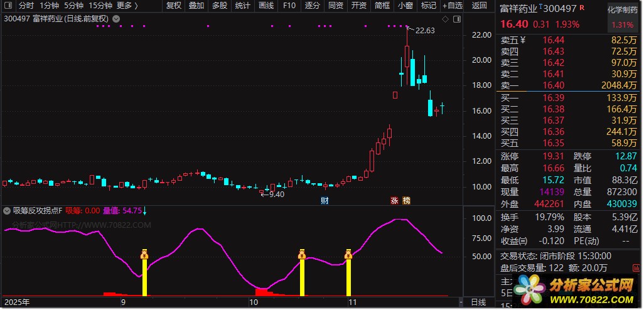644x310 pixels.
Task: Click the 开资 toolbar button
Action: point(359,6)
